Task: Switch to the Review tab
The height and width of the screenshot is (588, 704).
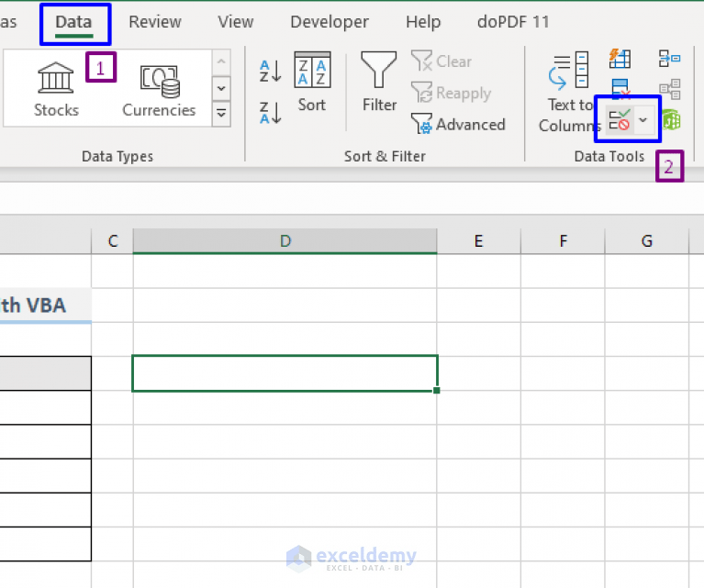Action: 155,22
